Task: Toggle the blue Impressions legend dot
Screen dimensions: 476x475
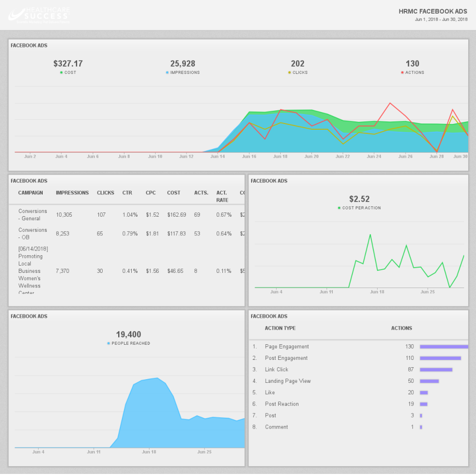Action: click(167, 72)
